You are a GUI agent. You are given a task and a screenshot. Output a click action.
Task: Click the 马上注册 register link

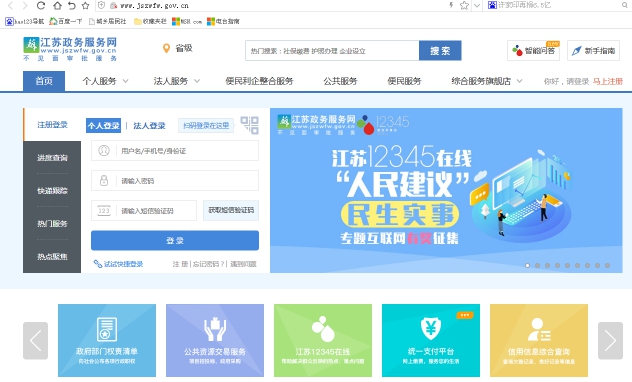608,81
